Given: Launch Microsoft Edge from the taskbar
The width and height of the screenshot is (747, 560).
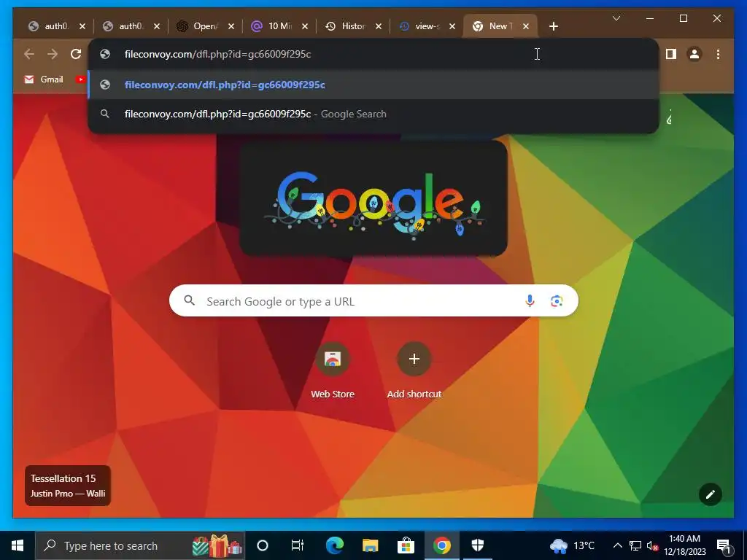Looking at the screenshot, I should [x=334, y=545].
